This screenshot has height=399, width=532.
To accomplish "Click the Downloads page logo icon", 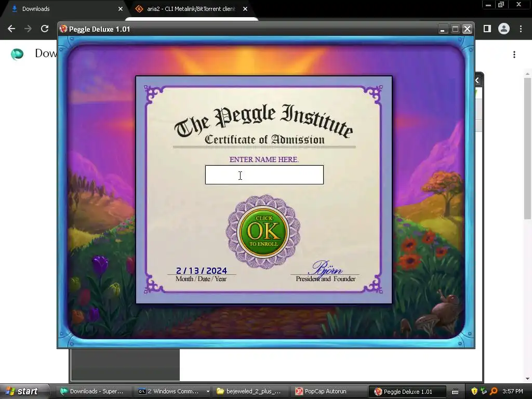I will 17,54.
